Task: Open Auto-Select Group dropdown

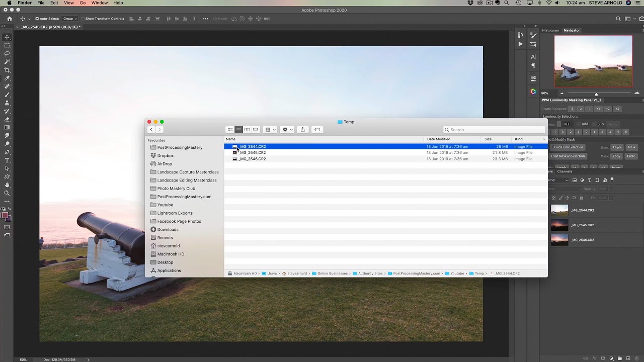Action: [69, 19]
